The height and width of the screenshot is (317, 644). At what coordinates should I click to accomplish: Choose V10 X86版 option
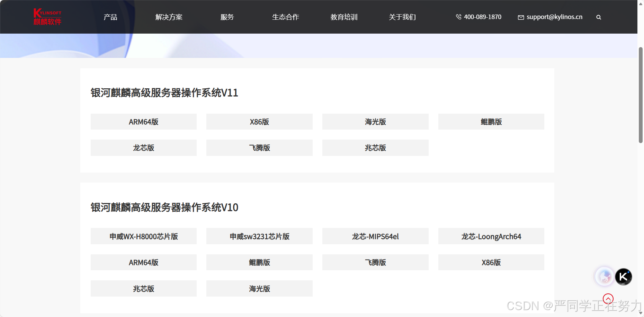(x=491, y=262)
